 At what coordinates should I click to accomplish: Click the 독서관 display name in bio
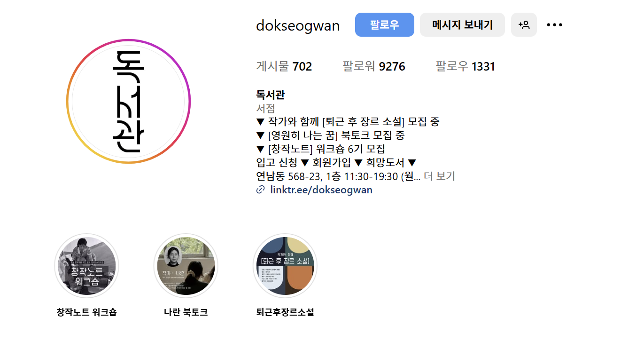pyautogui.click(x=270, y=95)
